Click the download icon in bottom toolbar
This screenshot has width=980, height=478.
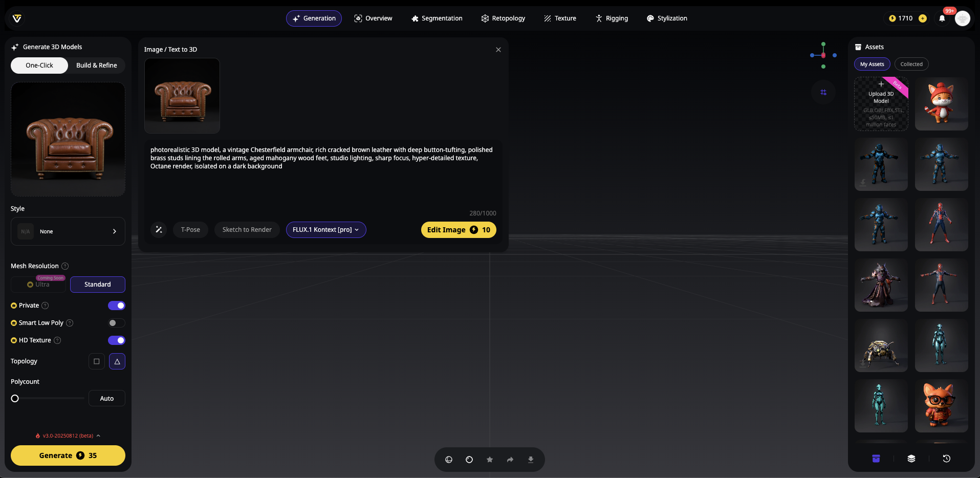pyautogui.click(x=530, y=460)
